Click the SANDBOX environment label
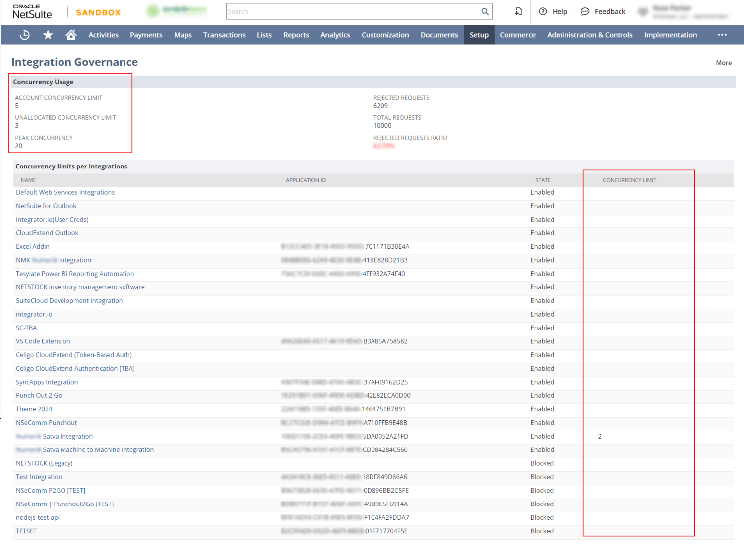Screen dimensions: 744x560 (x=98, y=12)
